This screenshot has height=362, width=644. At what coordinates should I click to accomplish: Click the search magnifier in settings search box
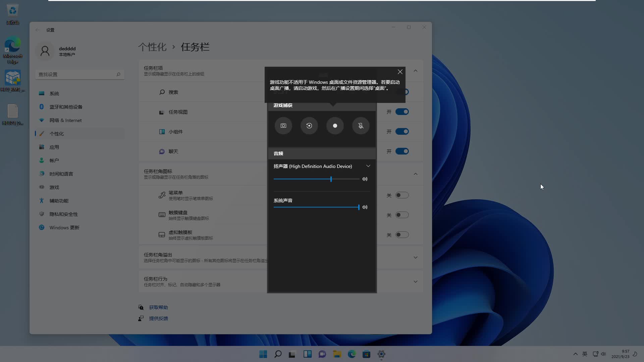(x=118, y=74)
